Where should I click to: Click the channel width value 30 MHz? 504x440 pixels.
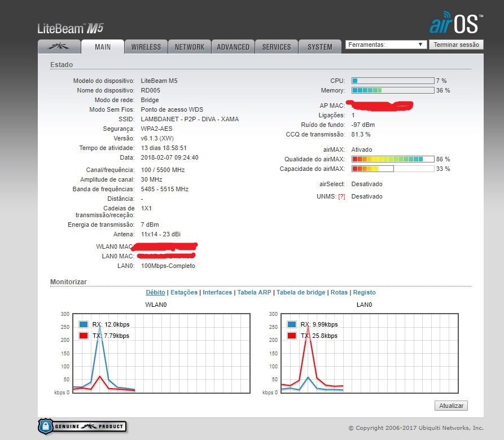click(x=151, y=179)
